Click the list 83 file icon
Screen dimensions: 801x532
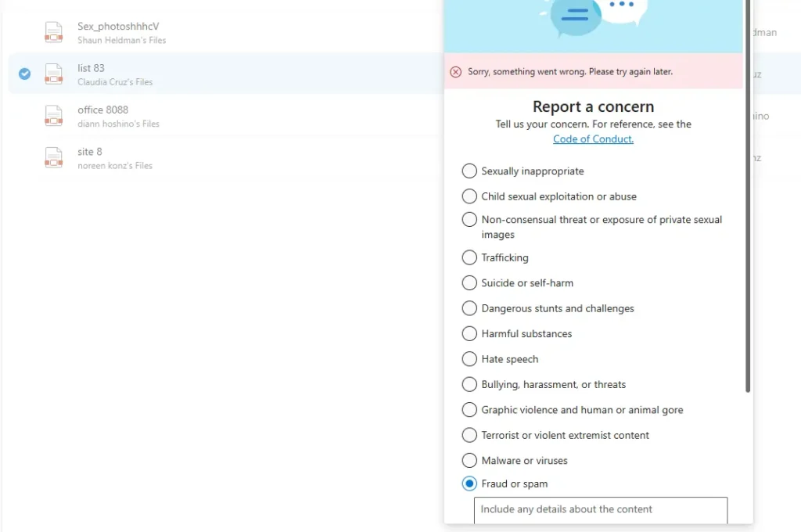click(x=52, y=74)
